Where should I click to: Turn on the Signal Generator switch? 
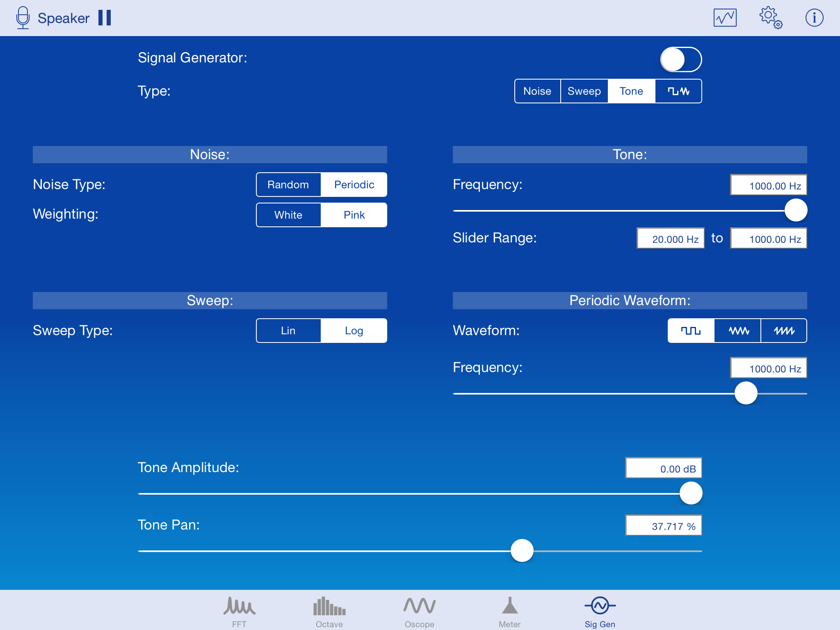[681, 59]
